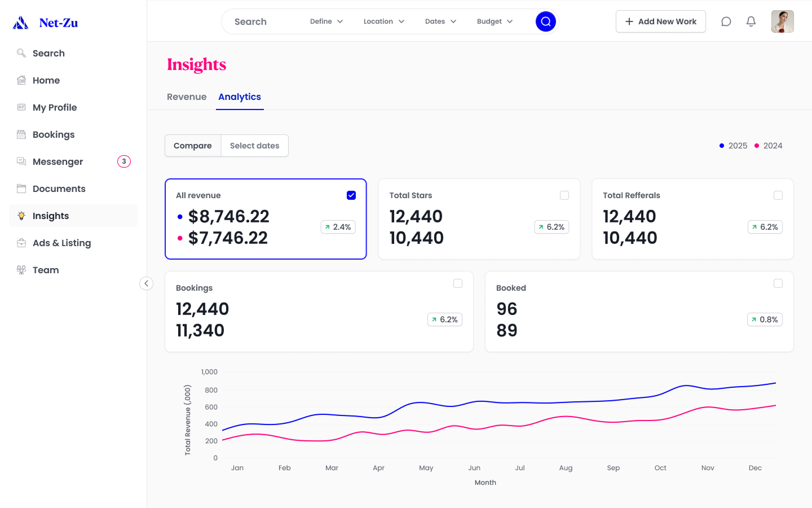The height and width of the screenshot is (508, 812).
Task: Click the Bookings calendar icon in sidebar
Action: [21, 134]
